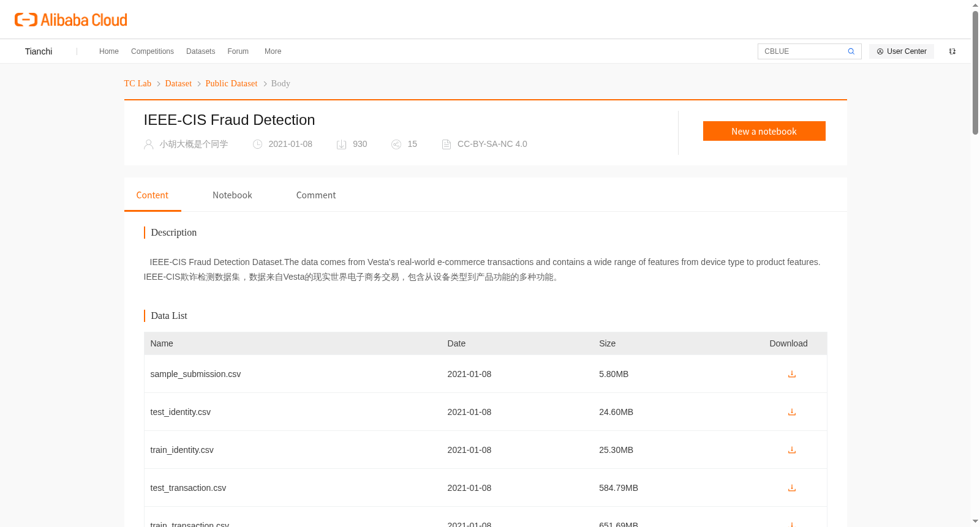Click the 25.30MB size value
980x527 pixels.
pyautogui.click(x=616, y=450)
